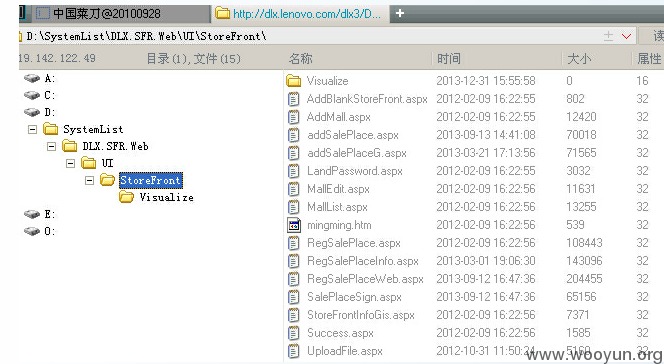Click the UploadFile.aspx file name
Screen dimensions: 664x364
(345, 351)
